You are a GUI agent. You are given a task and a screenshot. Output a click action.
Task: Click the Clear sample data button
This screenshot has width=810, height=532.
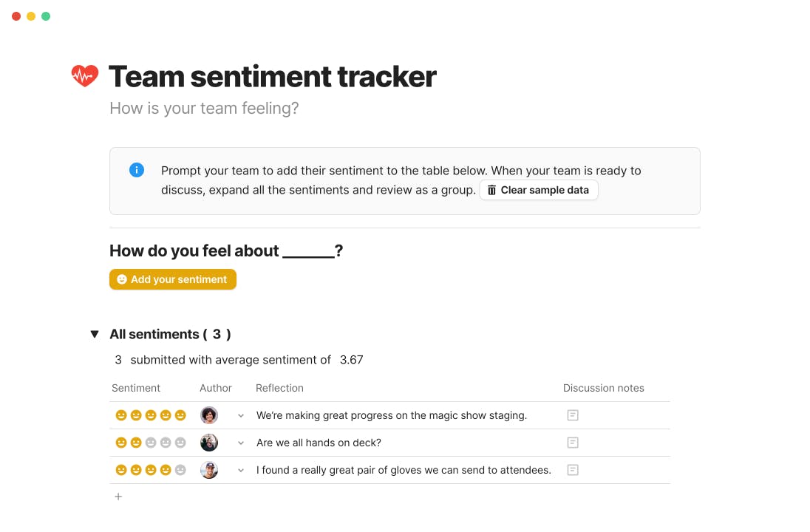[x=538, y=190]
